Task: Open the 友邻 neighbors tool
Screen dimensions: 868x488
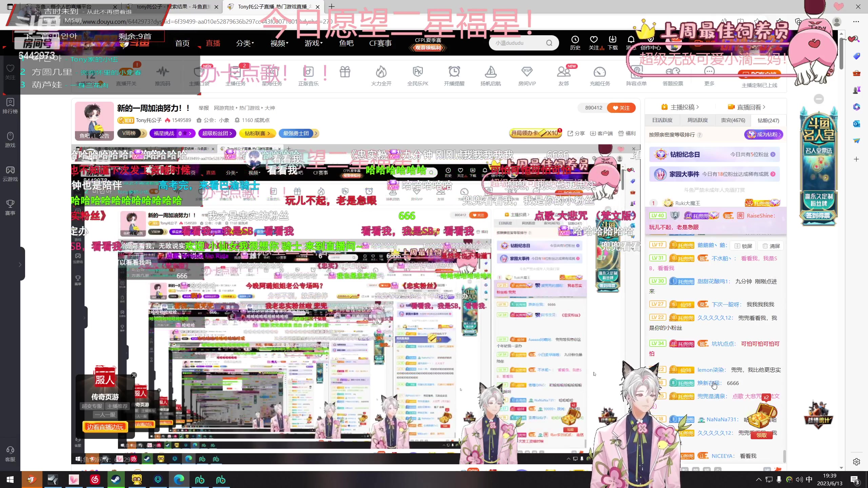Action: point(564,76)
